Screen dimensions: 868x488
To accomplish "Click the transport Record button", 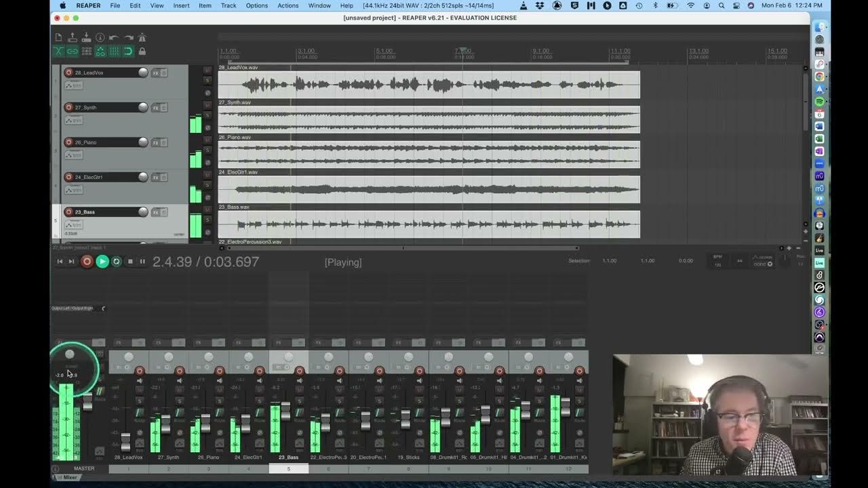I will 87,262.
